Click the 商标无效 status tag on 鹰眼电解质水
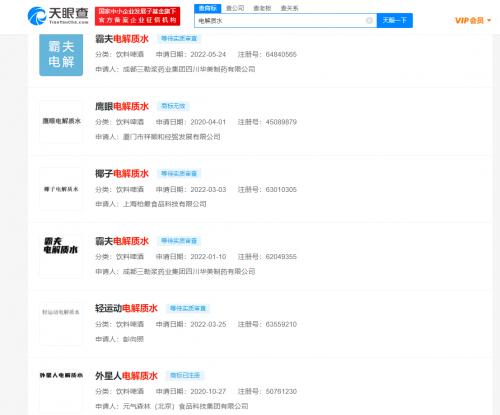 [173, 106]
